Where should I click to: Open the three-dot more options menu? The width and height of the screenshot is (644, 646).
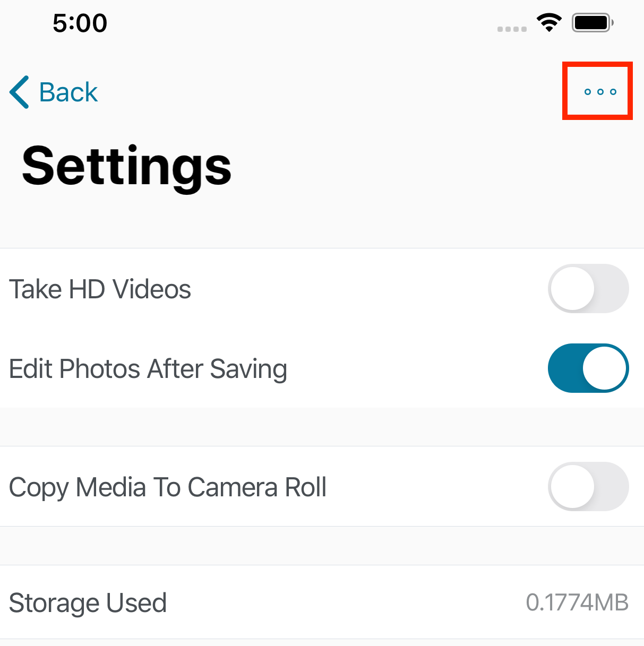click(600, 92)
